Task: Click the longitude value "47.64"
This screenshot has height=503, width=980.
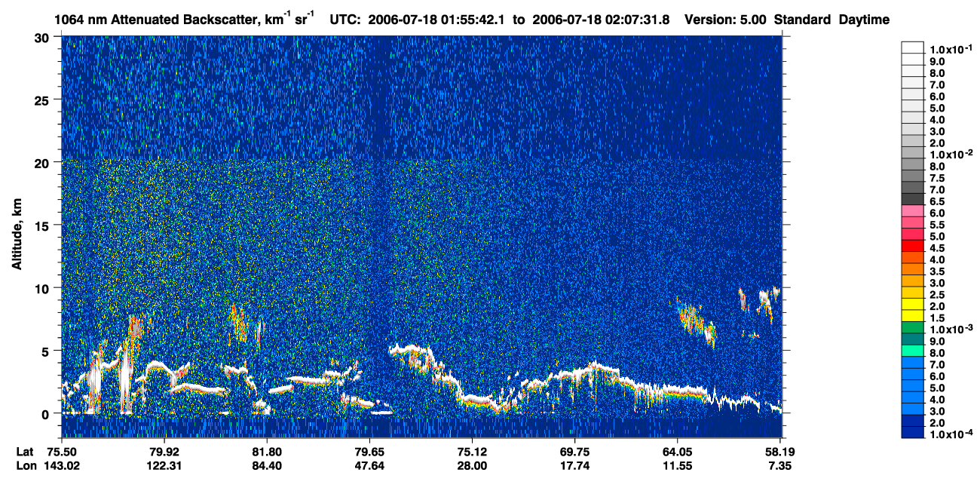Action: pos(369,466)
